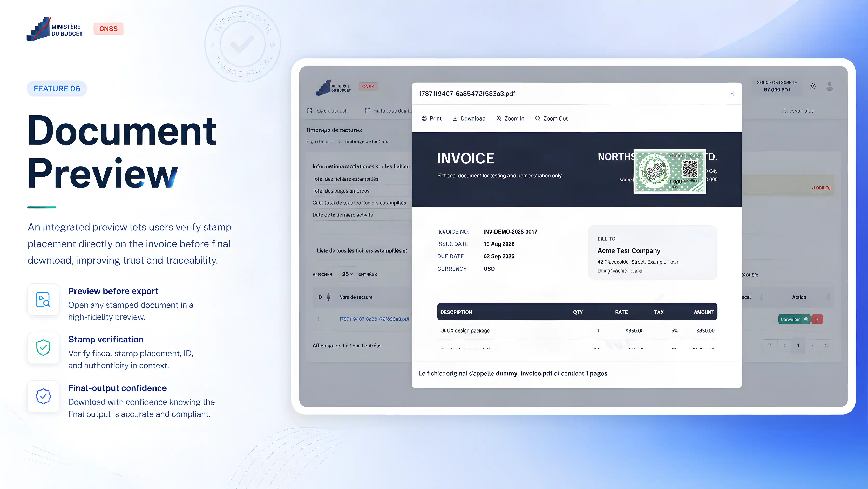The height and width of the screenshot is (489, 868).
Task: Click the dialog title 1787119407-6a85472f533a3.pdf
Action: [x=467, y=94]
